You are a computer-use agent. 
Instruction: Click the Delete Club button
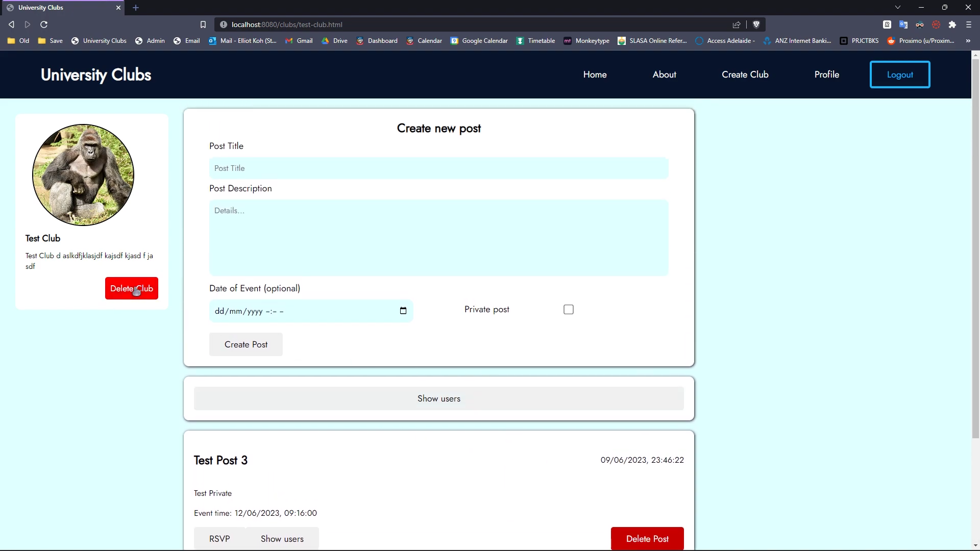[132, 288]
